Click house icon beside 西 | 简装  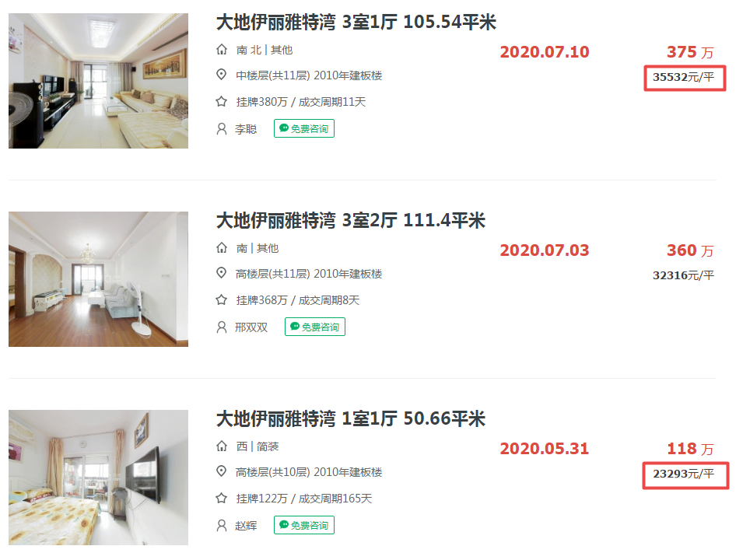coord(221,446)
